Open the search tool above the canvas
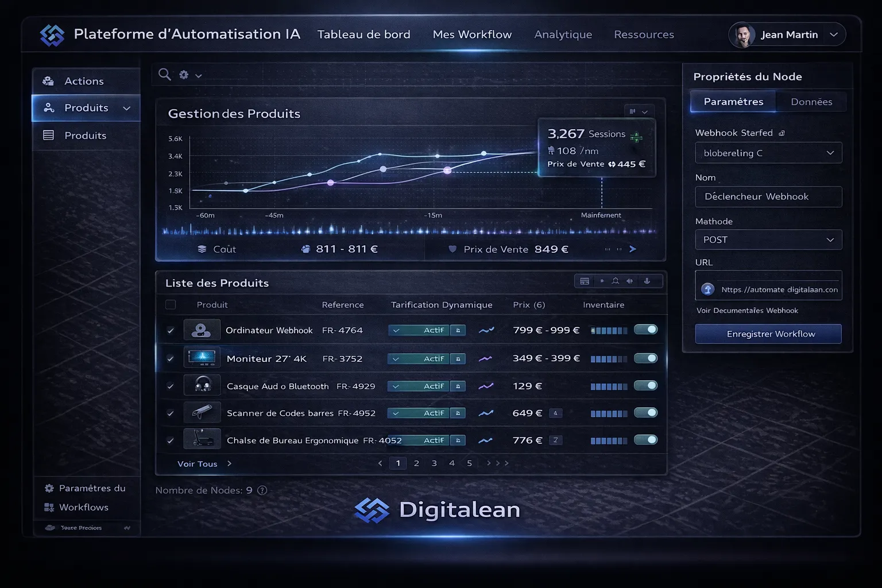 [164, 74]
